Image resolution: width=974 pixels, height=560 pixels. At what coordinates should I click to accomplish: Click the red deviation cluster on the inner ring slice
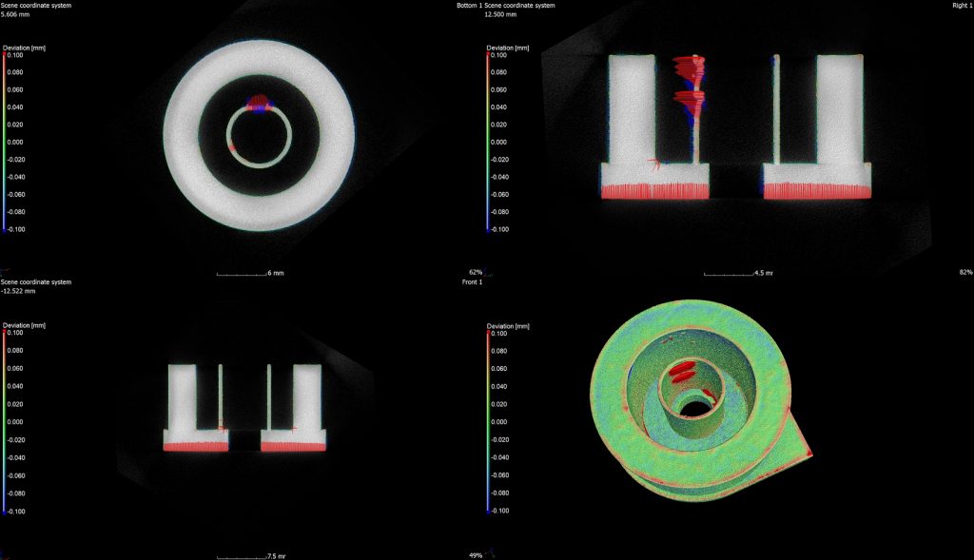tap(258, 103)
